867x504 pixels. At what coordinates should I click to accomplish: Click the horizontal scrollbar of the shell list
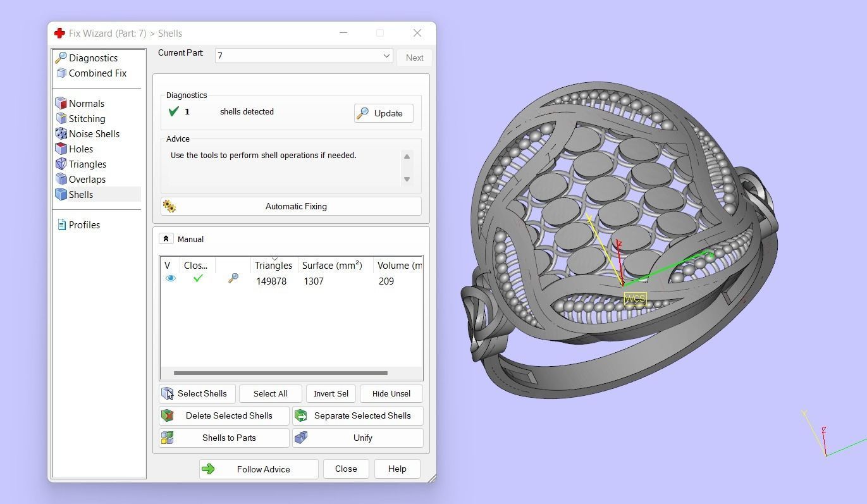280,373
